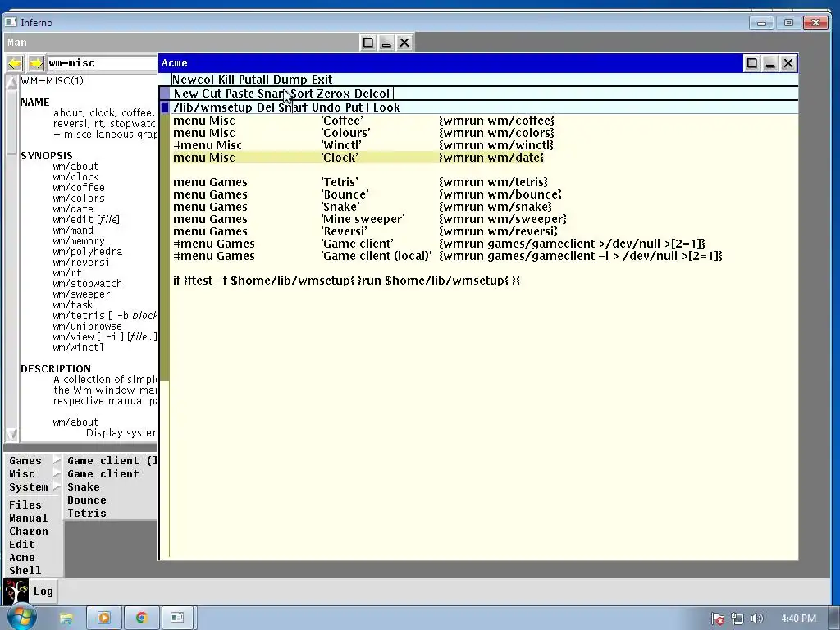
Task: Click {wmrun wm/tetris} in the Acme text
Action: click(x=493, y=182)
